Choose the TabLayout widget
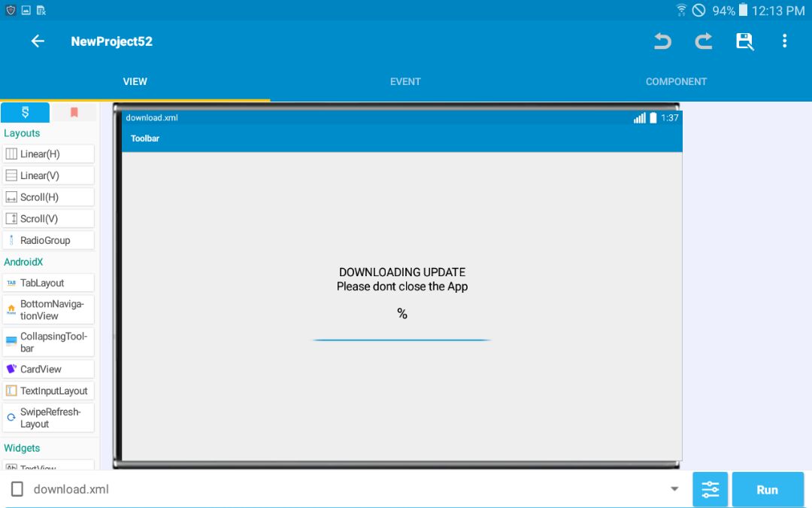Screen dimensions: 812x508 click(x=48, y=283)
